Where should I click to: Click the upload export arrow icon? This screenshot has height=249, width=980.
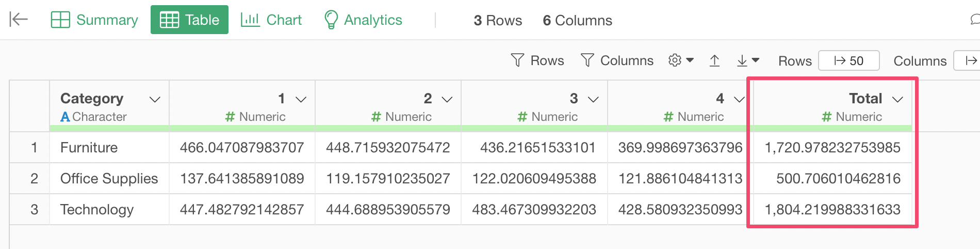pos(714,60)
